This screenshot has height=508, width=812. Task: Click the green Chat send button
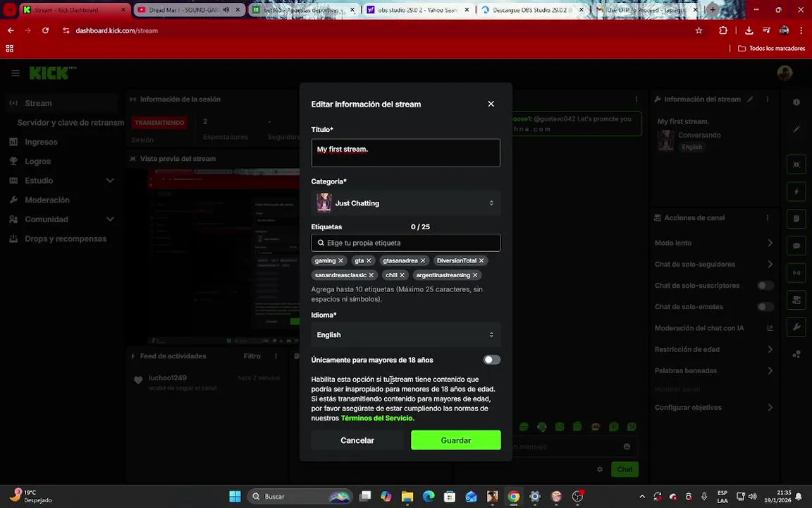click(625, 469)
